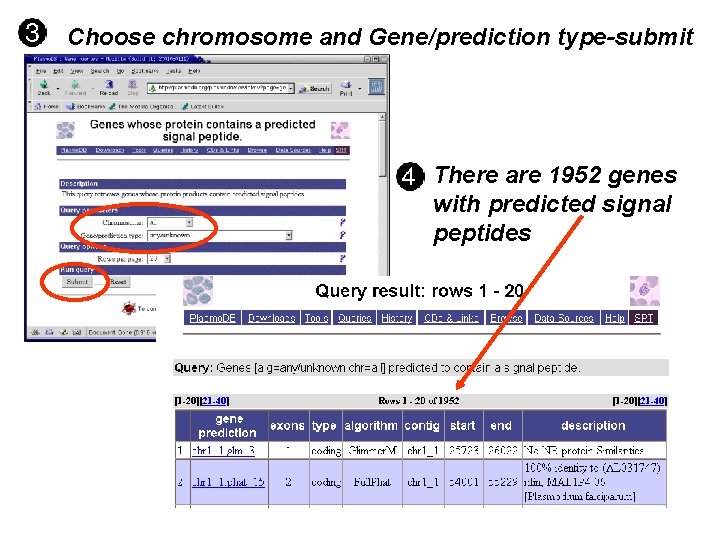
Task: Open the Help menu in browser menu bar
Action: (x=194, y=71)
